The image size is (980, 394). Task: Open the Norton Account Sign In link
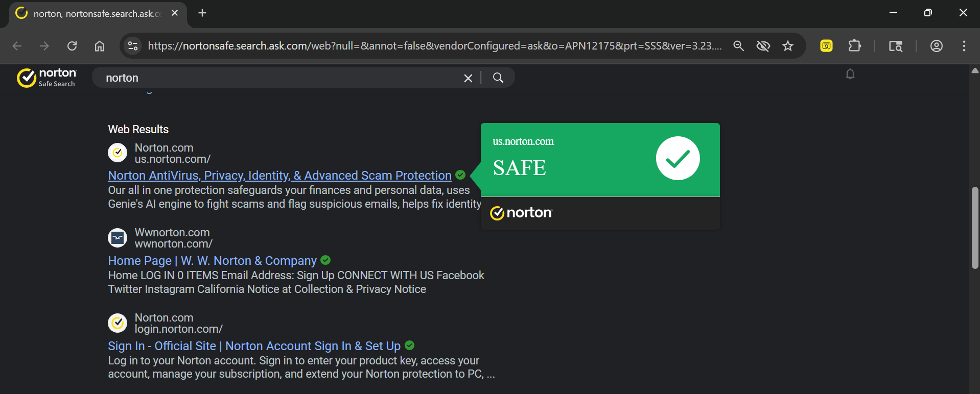tap(254, 346)
